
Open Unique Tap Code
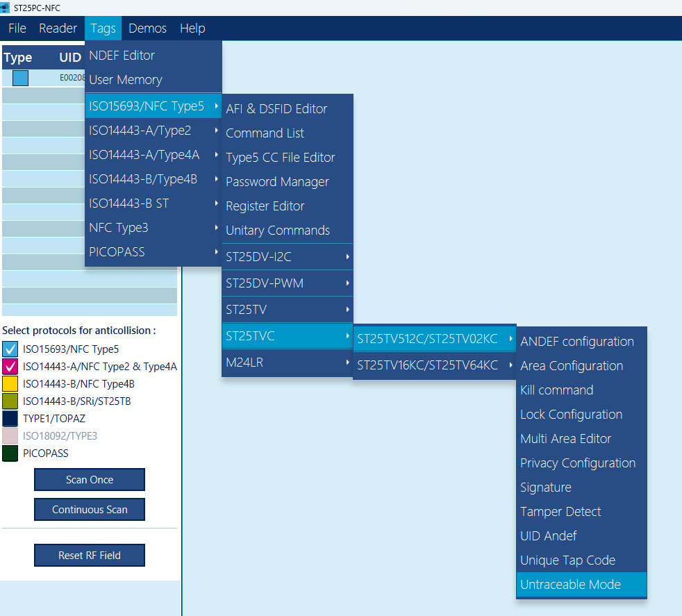click(x=581, y=560)
